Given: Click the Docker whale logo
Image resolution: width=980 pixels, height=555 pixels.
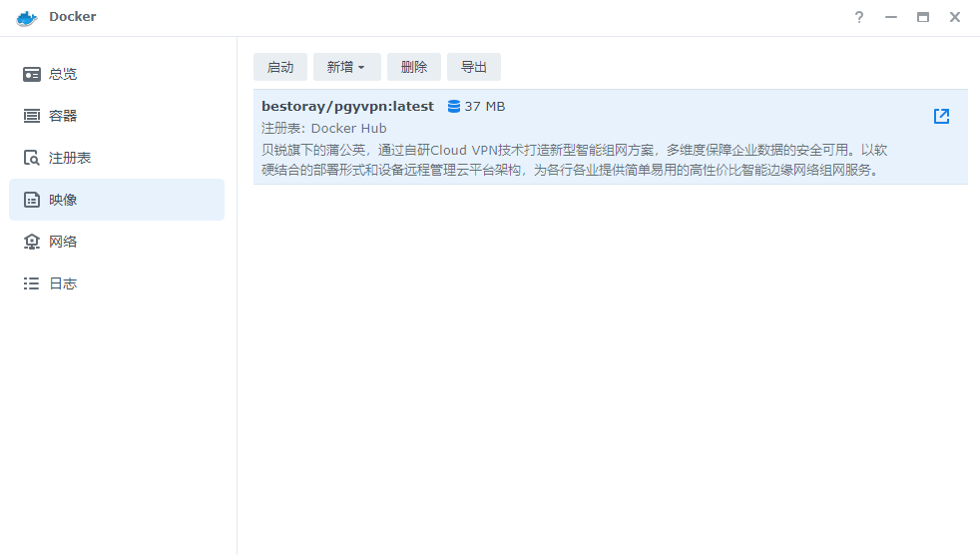Looking at the screenshot, I should pos(27,18).
